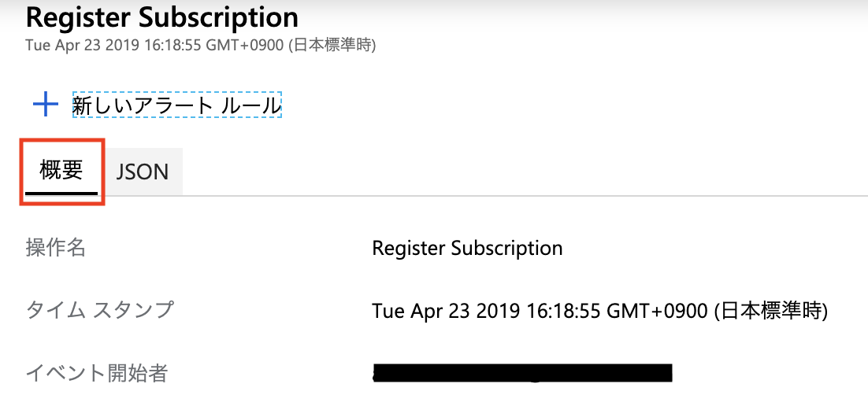868x406 pixels.
Task: Click GMT+0900 in the タイム スタンプ value
Action: point(657,311)
